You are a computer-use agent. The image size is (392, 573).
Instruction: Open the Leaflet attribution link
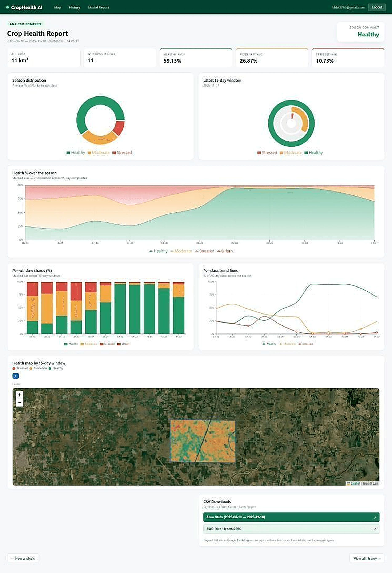coord(355,483)
